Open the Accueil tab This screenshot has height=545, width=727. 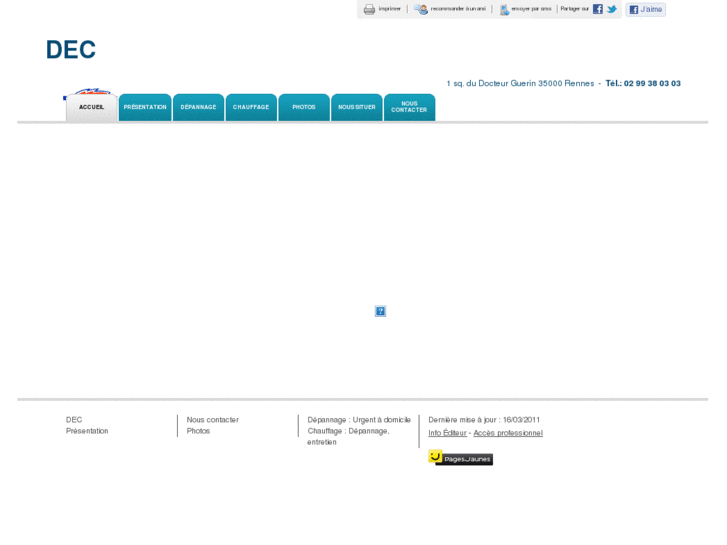pyautogui.click(x=91, y=107)
